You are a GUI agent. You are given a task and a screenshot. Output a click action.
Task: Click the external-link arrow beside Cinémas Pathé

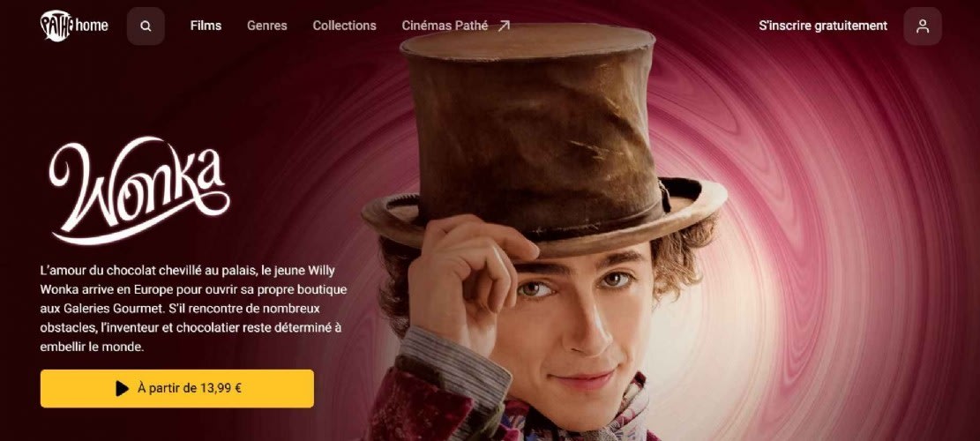504,26
